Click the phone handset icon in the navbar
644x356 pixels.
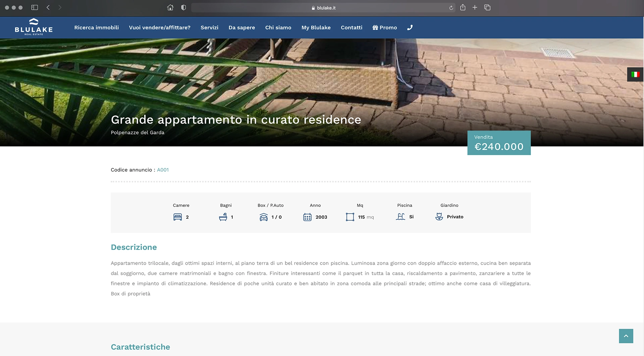410,28
